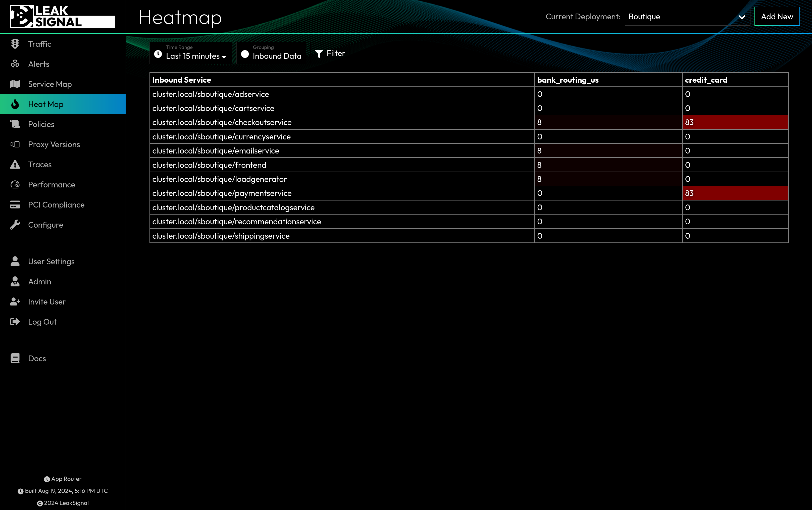Click the Invite User plus-person icon
The height and width of the screenshot is (510, 812).
[15, 301]
